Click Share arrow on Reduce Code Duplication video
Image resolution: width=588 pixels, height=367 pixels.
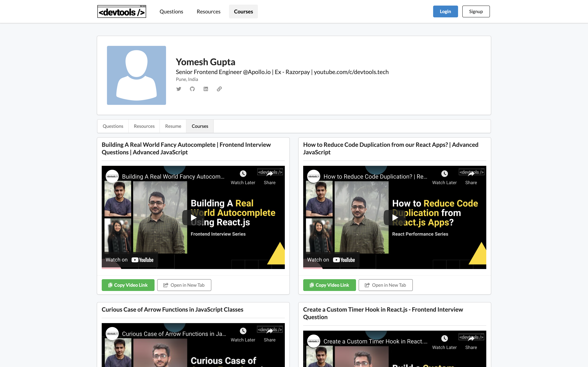[x=471, y=174]
